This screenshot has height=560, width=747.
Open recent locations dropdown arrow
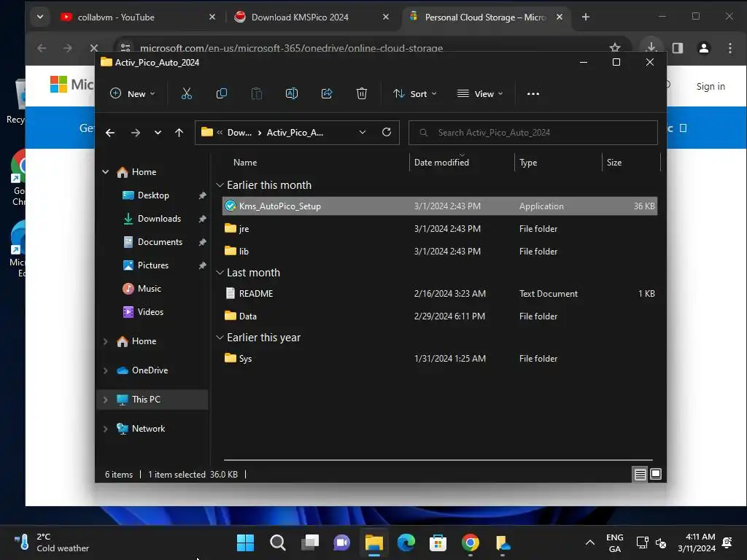[x=158, y=133]
